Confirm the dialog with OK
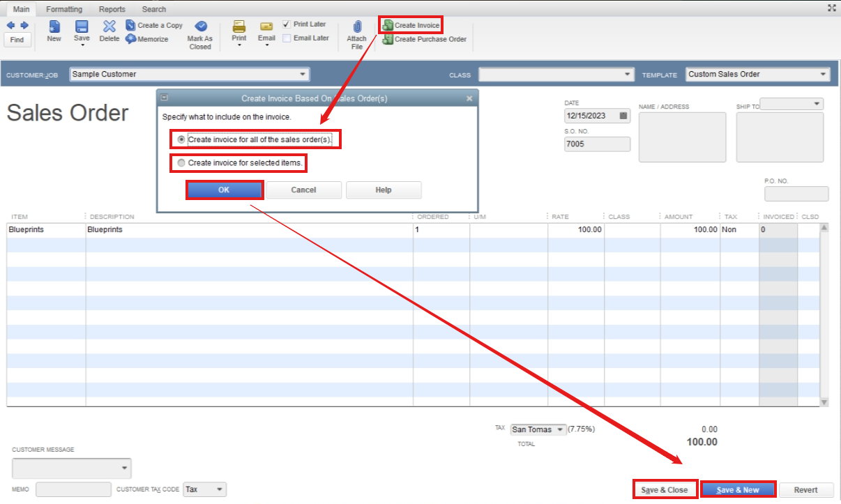The height and width of the screenshot is (504, 841). coord(224,190)
